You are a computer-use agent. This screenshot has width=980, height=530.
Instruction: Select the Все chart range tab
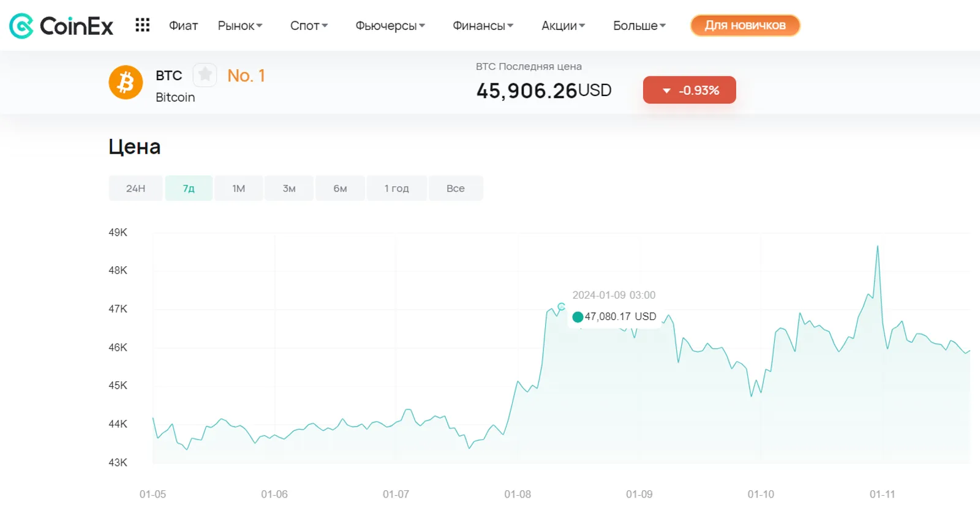[456, 188]
